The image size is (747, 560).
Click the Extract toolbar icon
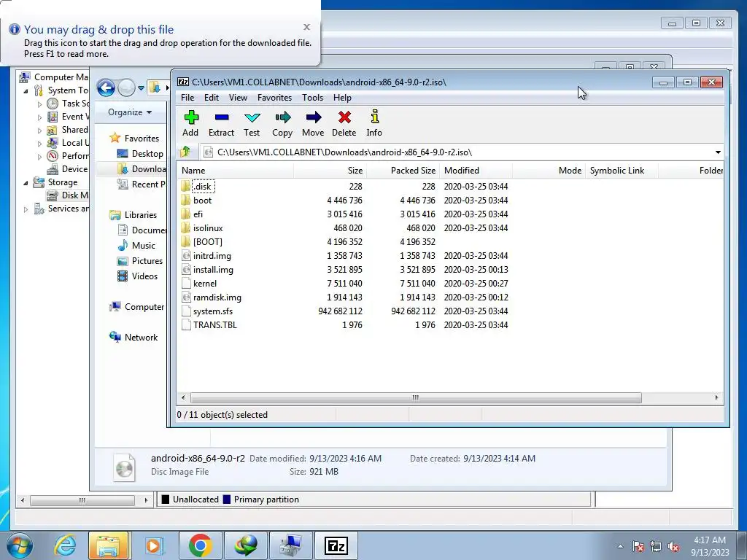coord(222,123)
